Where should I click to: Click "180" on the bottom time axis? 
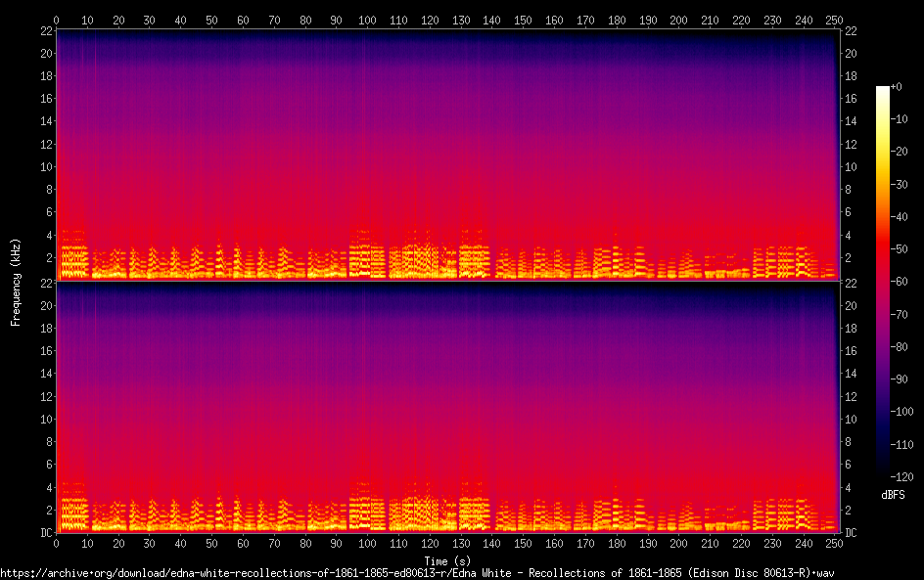click(617, 544)
